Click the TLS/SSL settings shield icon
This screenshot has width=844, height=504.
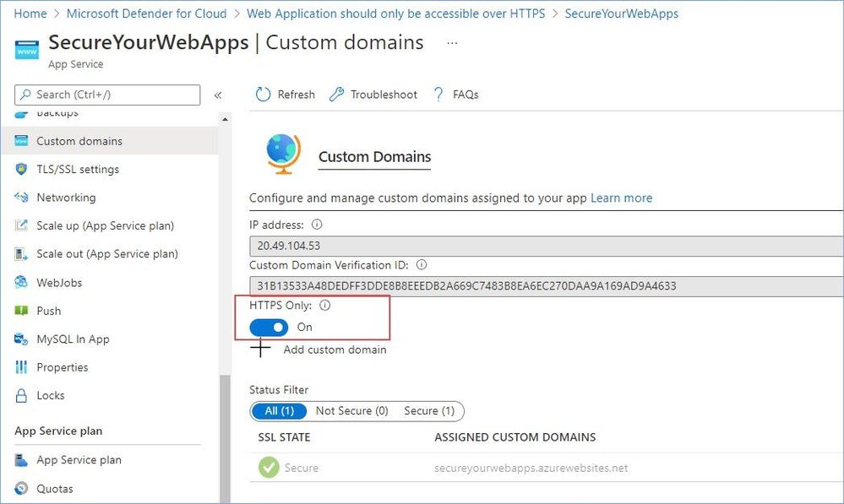(21, 170)
